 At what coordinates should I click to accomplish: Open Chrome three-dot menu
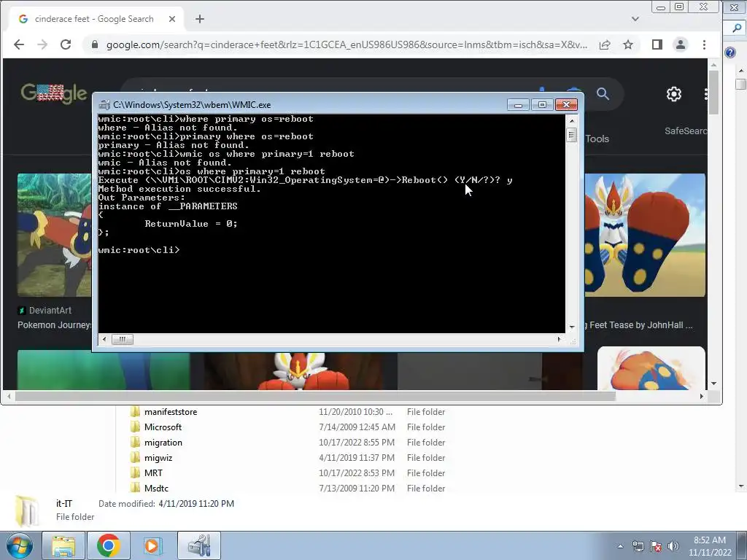point(704,44)
